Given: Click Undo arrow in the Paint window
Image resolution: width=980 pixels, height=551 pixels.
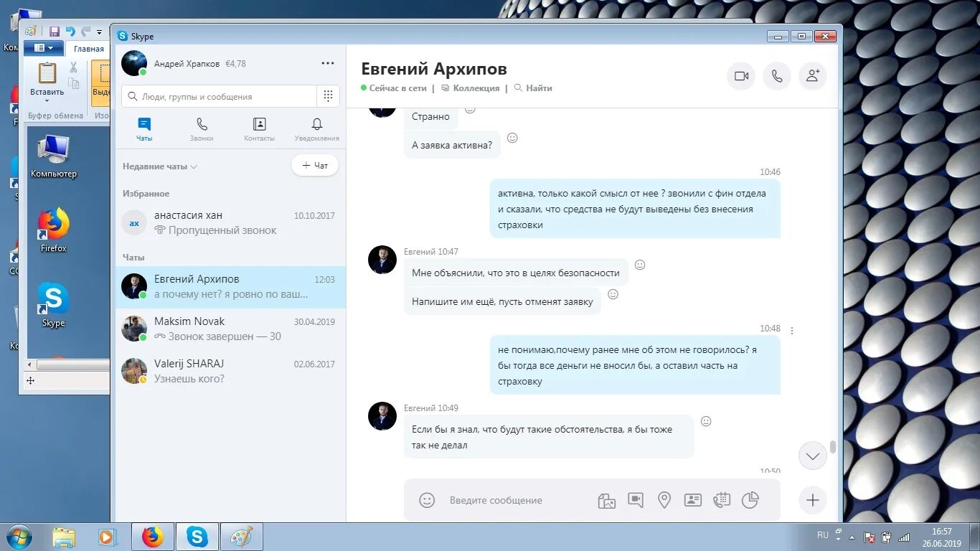Looking at the screenshot, I should pos(70,32).
